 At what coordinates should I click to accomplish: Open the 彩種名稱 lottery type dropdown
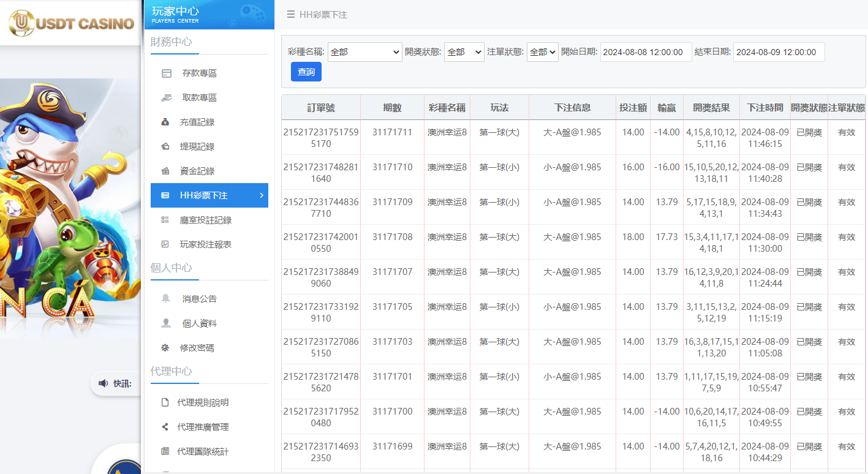(x=364, y=52)
